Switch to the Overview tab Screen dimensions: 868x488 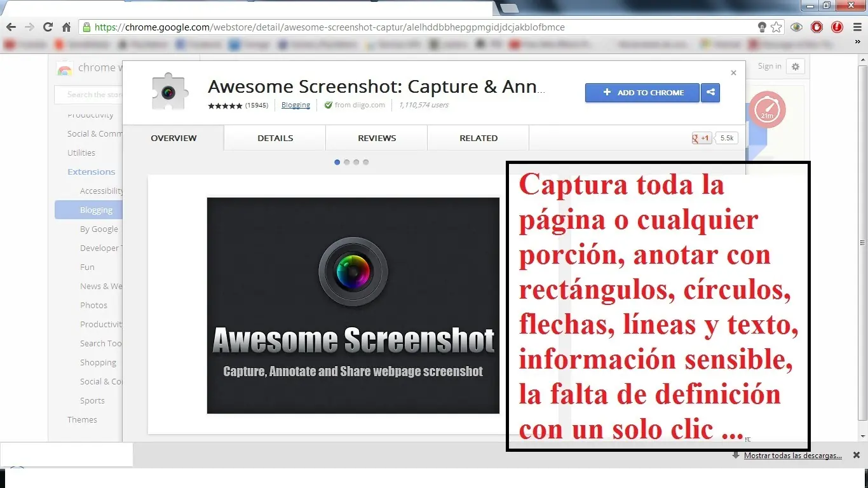point(173,138)
